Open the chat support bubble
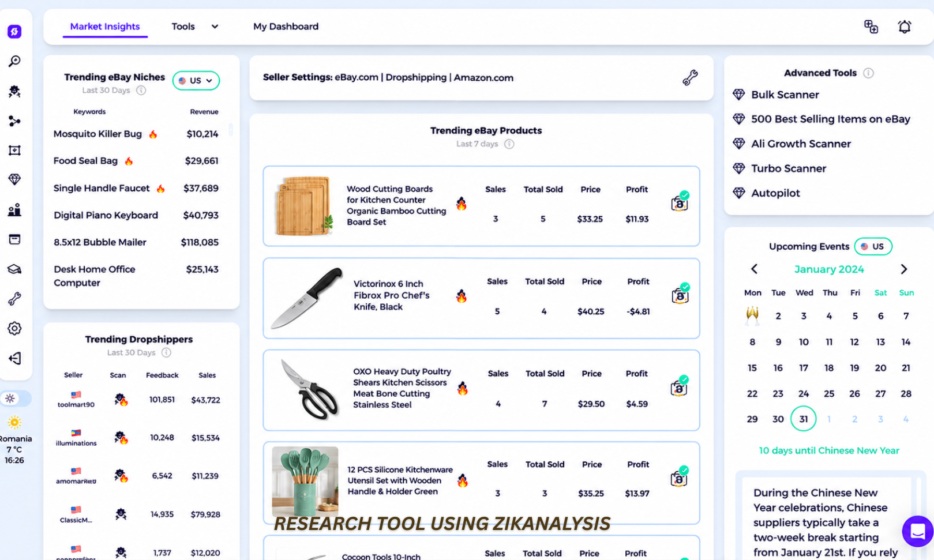This screenshot has height=560, width=934. point(917,531)
